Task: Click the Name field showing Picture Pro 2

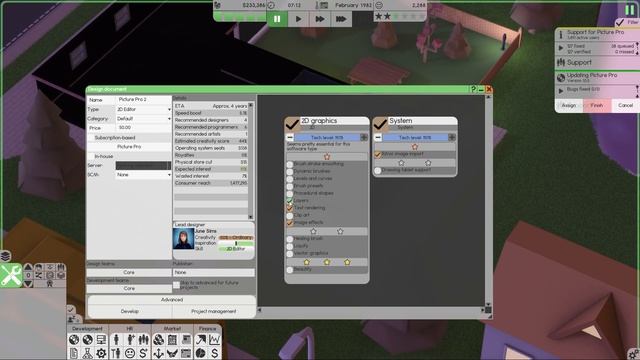Action: point(143,100)
